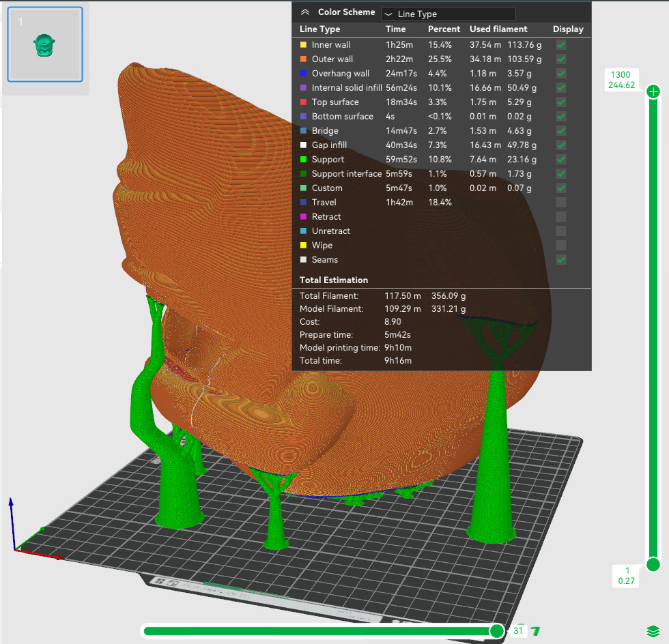Click the "Time" column header
This screenshot has width=669, height=644.
coord(395,29)
